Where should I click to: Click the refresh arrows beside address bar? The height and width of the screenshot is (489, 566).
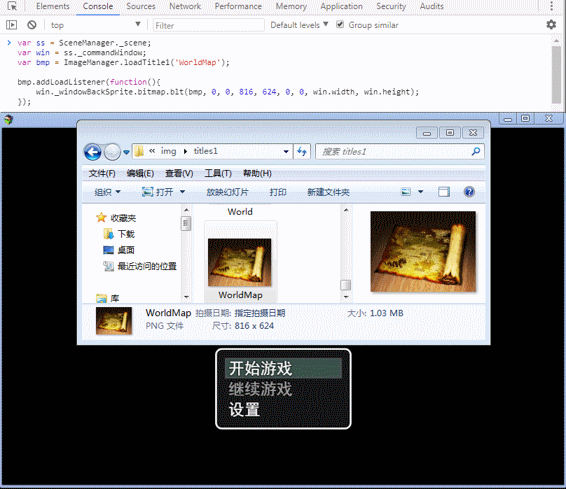point(302,152)
